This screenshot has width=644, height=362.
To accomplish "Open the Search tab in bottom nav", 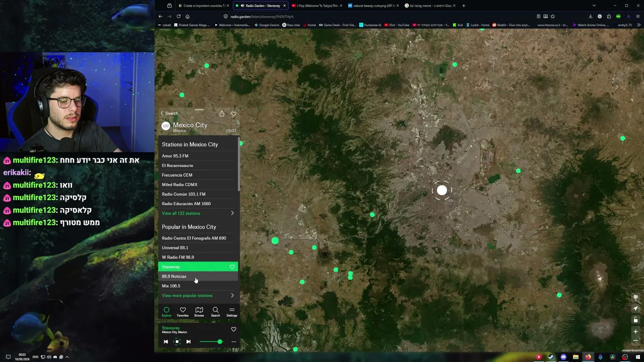I will (215, 312).
